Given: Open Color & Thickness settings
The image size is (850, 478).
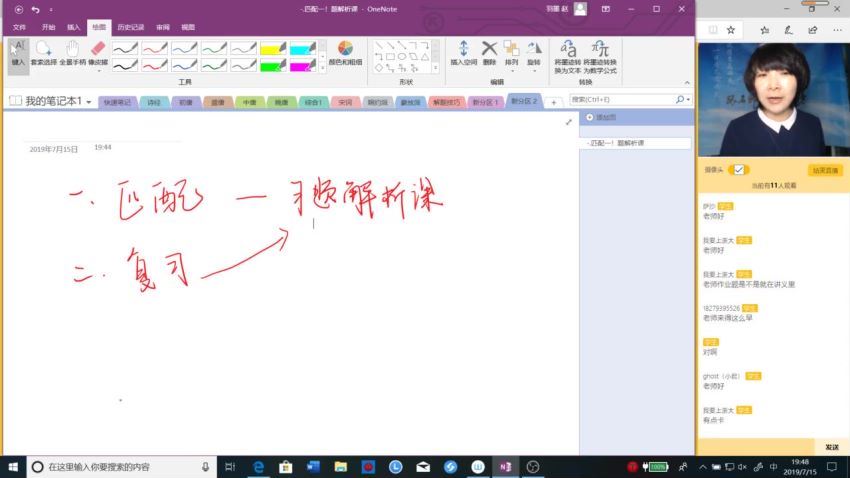Looking at the screenshot, I should [x=345, y=53].
